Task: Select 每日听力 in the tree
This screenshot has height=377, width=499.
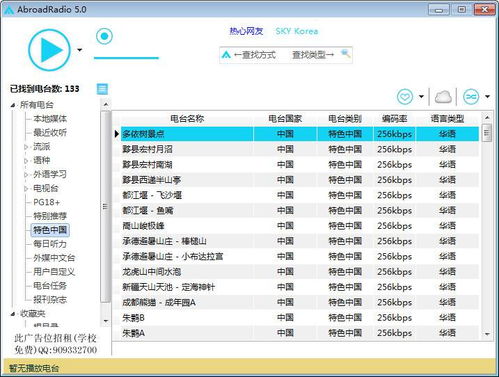Action: (x=50, y=244)
